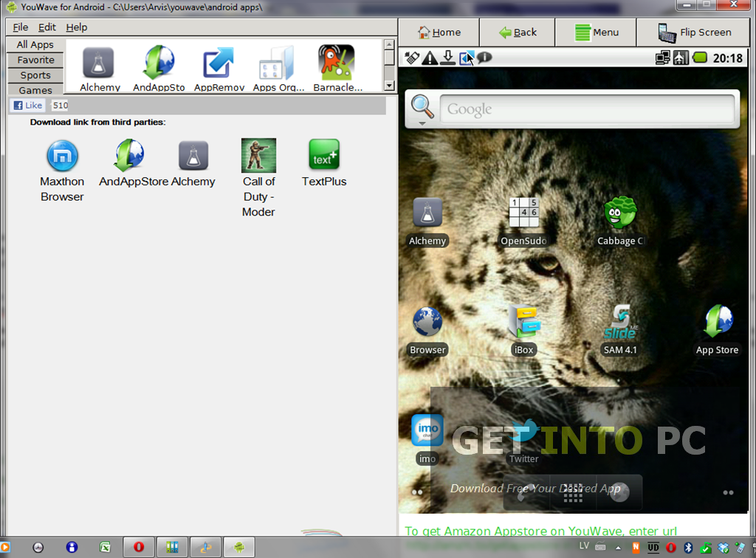Open the imo chat app
The height and width of the screenshot is (558, 756).
[x=427, y=439]
